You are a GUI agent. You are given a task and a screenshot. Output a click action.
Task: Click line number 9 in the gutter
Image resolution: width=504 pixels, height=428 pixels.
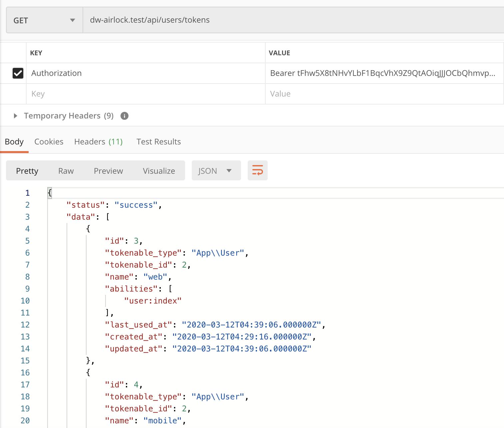[27, 289]
